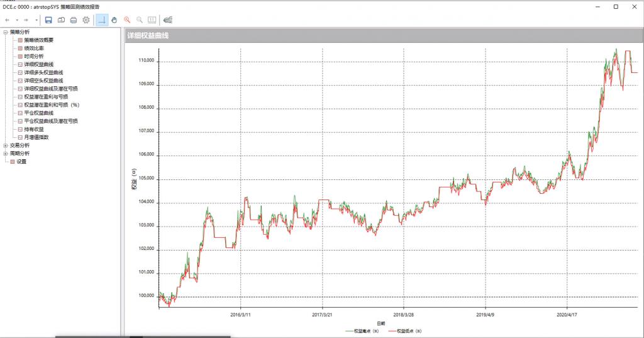This screenshot has width=644, height=338.
Task: Click green 权益高点 legend entry
Action: (362, 331)
